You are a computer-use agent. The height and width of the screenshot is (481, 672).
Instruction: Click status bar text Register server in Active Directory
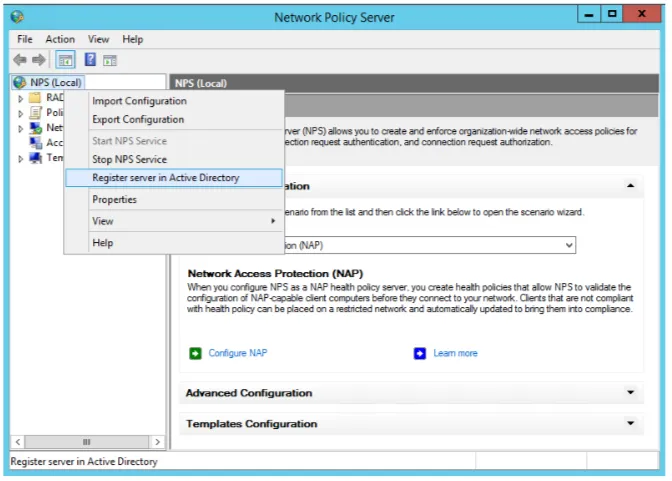pyautogui.click(x=84, y=461)
